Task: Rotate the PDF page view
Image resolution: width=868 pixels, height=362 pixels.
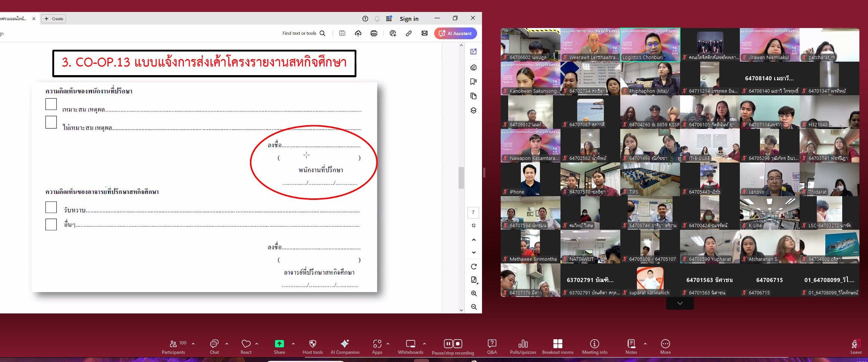Action: coord(474,267)
